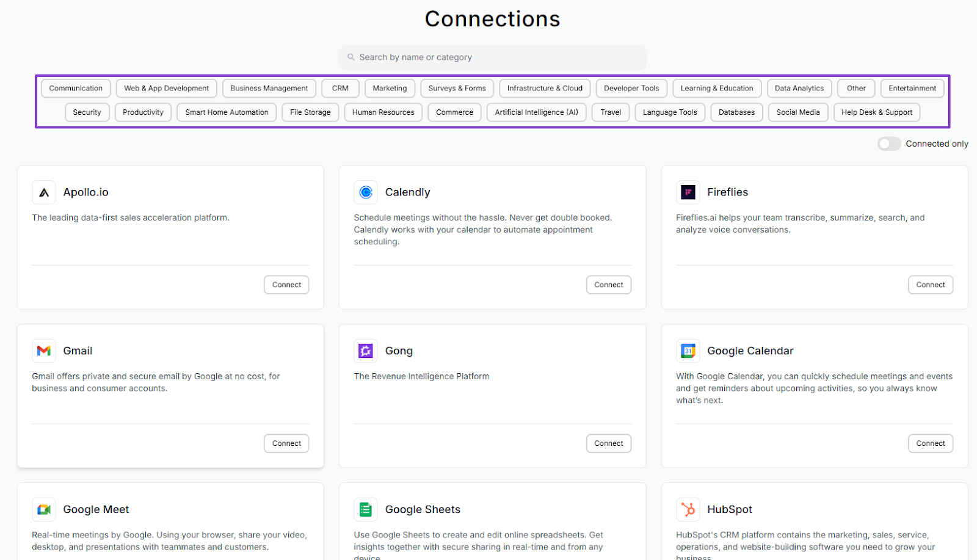This screenshot has height=560, width=977.
Task: Click the "leading data-first sales acceleration" description
Action: point(131,218)
